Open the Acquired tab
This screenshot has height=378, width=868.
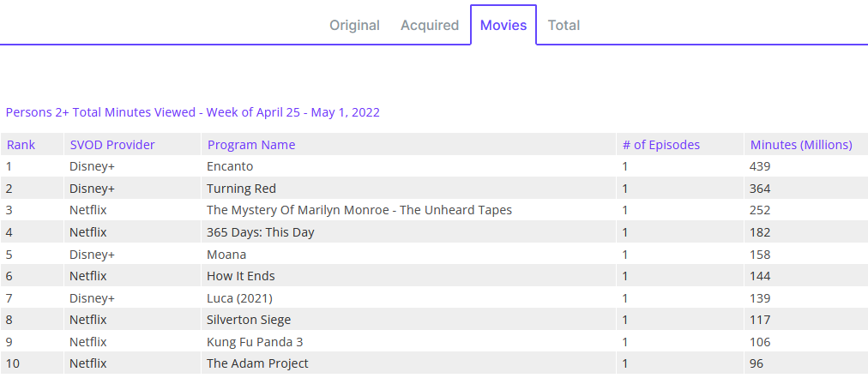coord(429,25)
